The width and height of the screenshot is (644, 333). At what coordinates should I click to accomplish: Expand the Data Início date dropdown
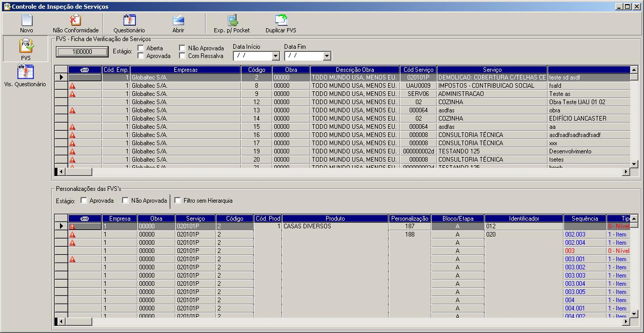[x=275, y=56]
